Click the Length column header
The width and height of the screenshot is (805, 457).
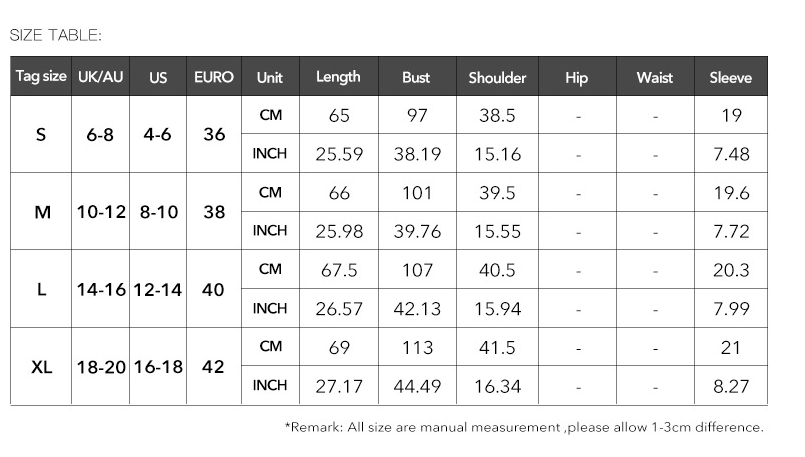(338, 77)
